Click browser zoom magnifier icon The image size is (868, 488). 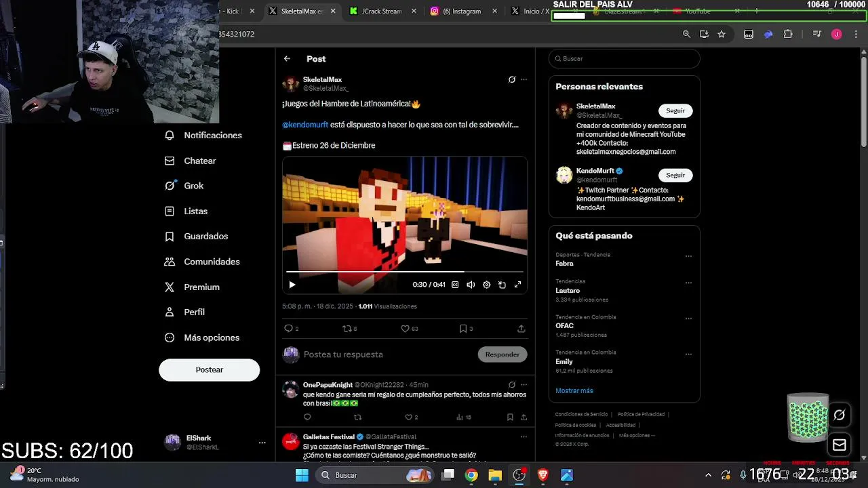tap(686, 34)
